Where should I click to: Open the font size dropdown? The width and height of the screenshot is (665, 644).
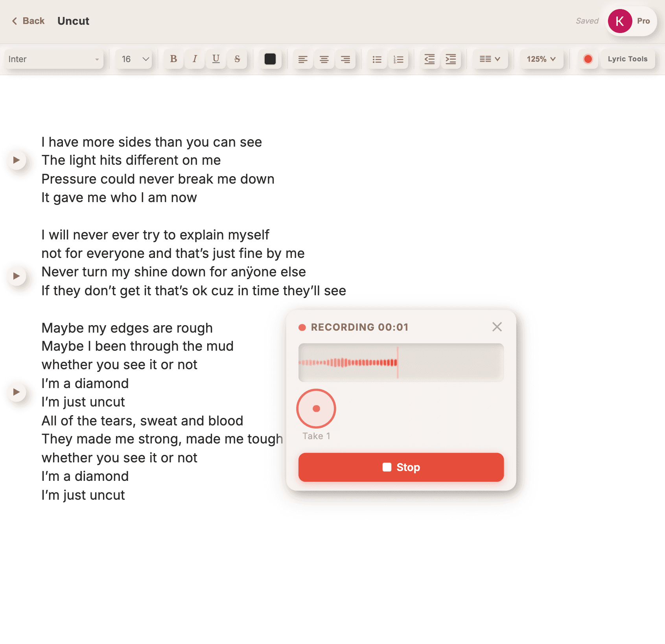point(134,59)
